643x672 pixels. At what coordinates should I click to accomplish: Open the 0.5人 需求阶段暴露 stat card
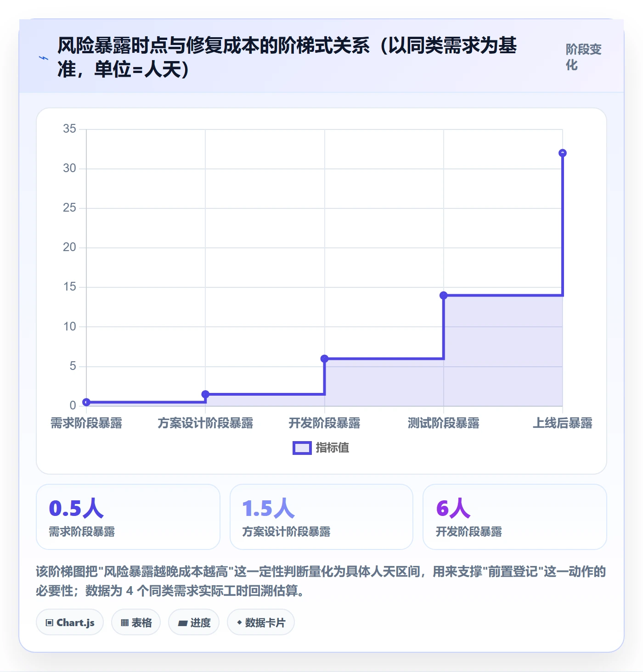tap(128, 517)
